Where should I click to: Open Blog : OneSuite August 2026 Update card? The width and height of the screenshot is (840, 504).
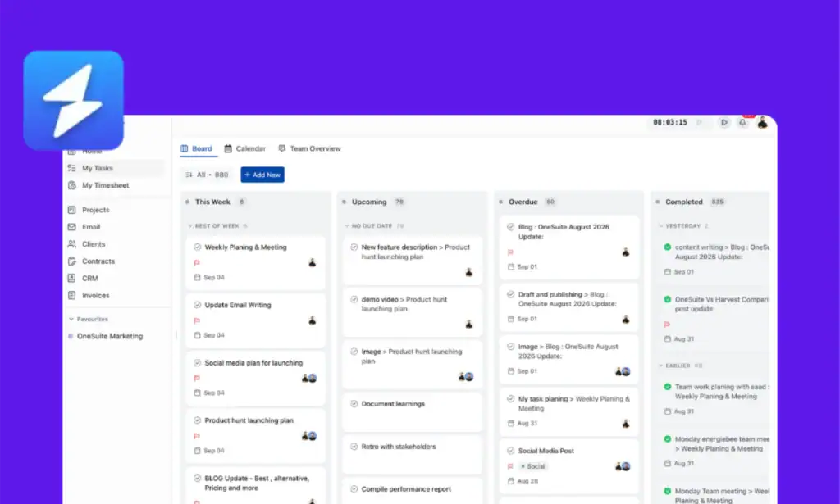click(569, 247)
